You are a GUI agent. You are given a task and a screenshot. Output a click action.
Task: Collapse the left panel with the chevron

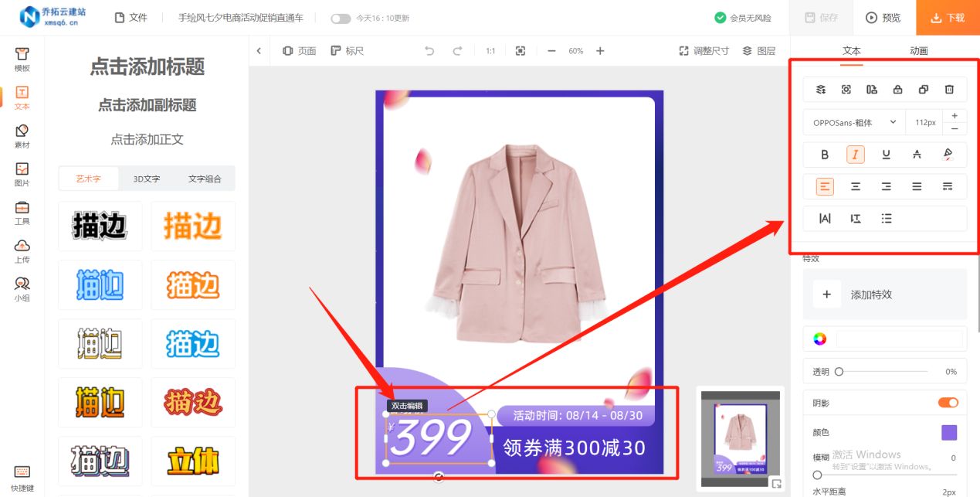pyautogui.click(x=259, y=50)
